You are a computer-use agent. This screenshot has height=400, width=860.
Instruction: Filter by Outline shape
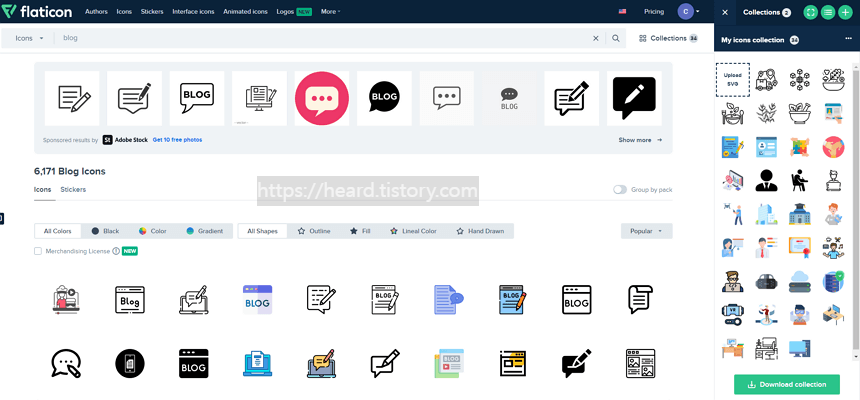[314, 231]
